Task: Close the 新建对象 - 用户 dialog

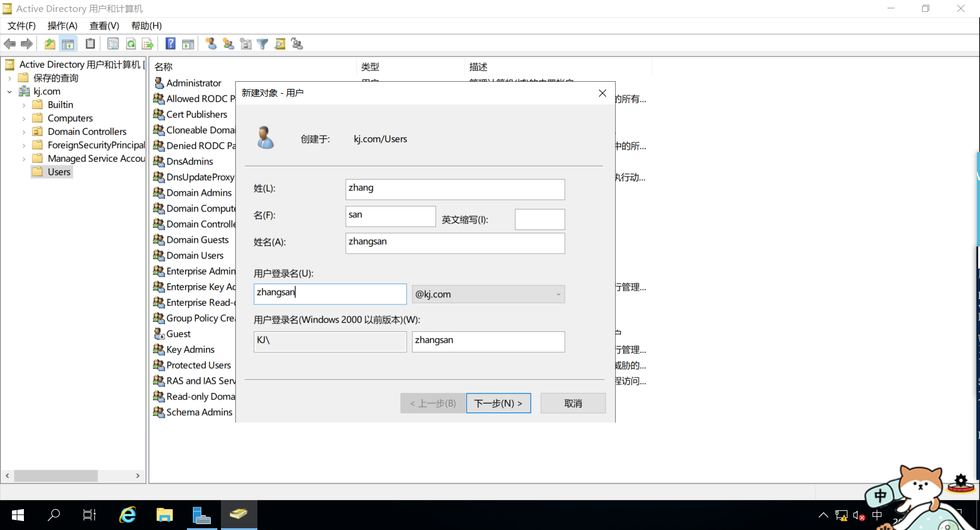Action: click(x=602, y=93)
